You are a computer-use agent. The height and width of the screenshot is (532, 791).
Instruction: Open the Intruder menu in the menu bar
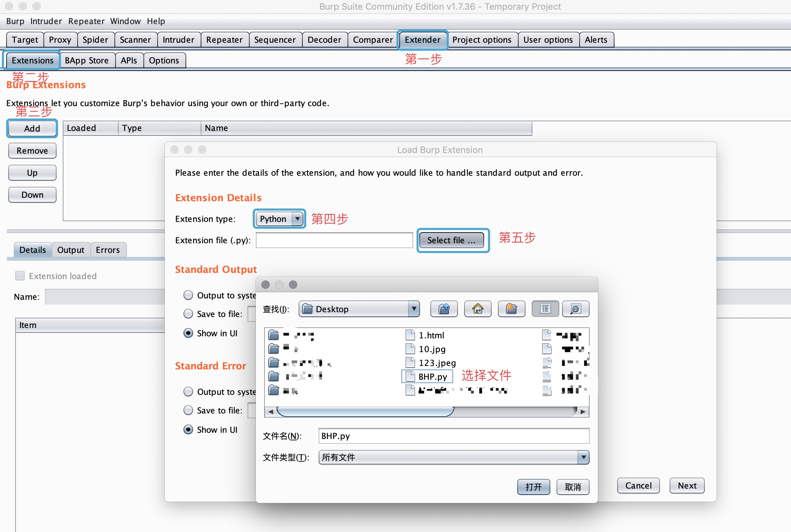(46, 21)
